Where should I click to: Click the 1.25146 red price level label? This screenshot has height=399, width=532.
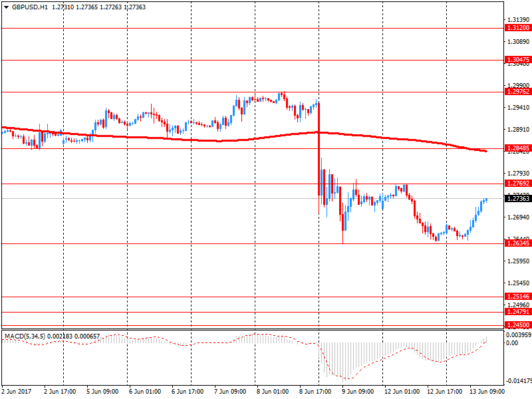[x=518, y=296]
